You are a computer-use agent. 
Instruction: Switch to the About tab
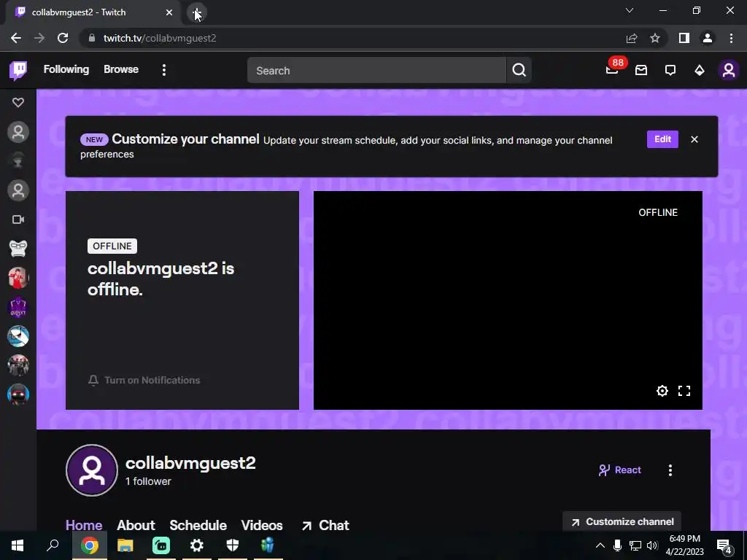click(x=136, y=525)
